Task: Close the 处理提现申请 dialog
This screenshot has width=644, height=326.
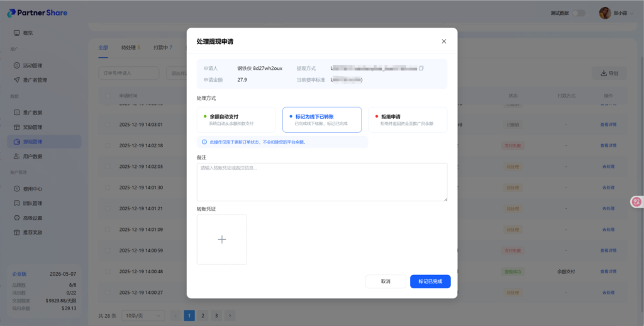Action: click(x=443, y=42)
